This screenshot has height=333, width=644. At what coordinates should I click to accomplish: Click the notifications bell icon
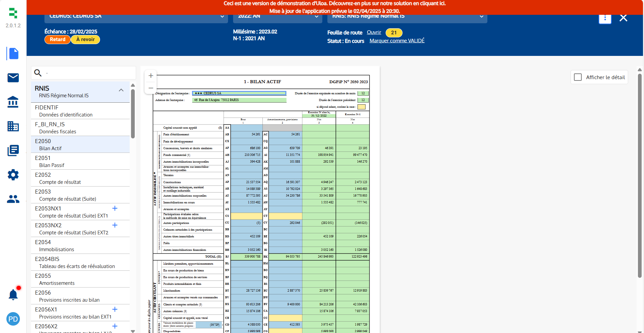tap(13, 295)
